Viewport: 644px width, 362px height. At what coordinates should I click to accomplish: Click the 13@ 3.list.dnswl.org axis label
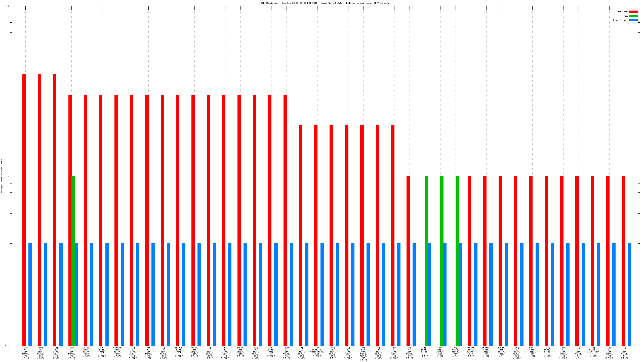(609, 352)
